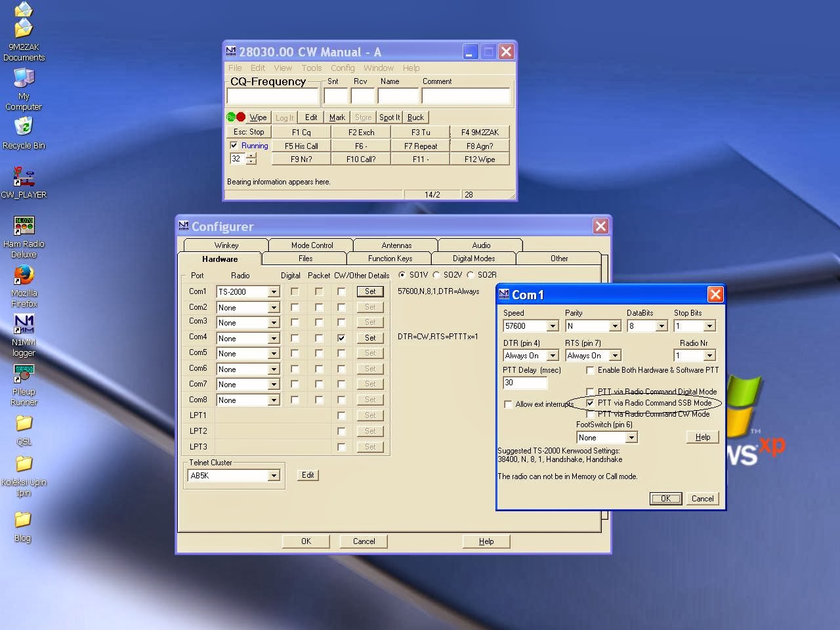
Task: Open Parity dropdown
Action: [x=615, y=326]
